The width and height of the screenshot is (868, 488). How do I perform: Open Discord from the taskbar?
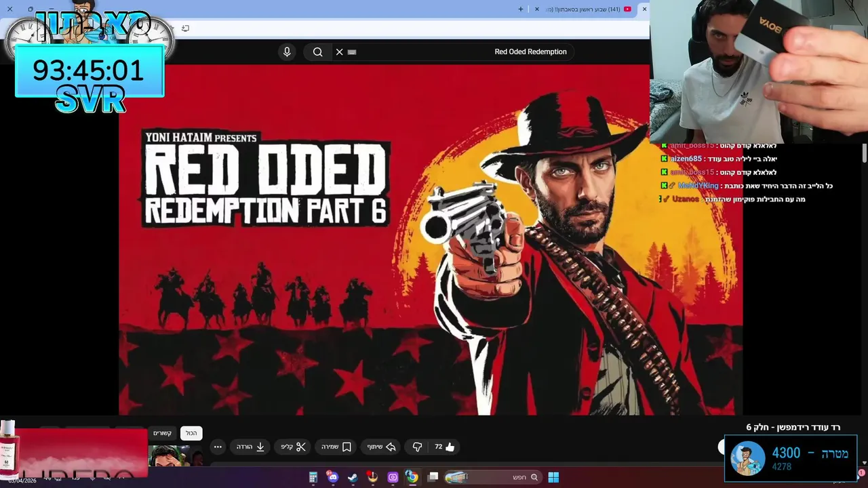pyautogui.click(x=332, y=477)
